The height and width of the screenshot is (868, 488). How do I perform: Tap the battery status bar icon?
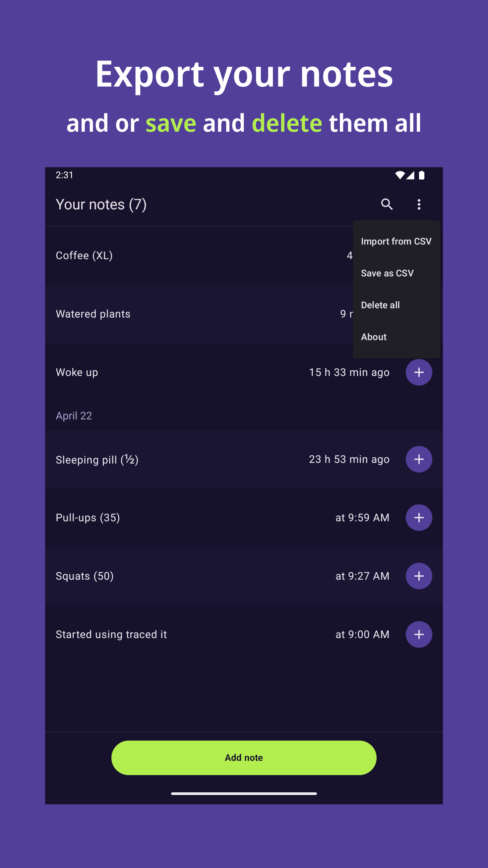pos(421,175)
